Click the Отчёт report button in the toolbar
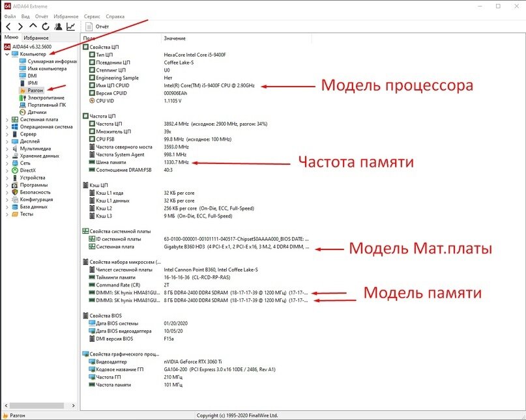This screenshot has width=526, height=420. click(x=97, y=27)
